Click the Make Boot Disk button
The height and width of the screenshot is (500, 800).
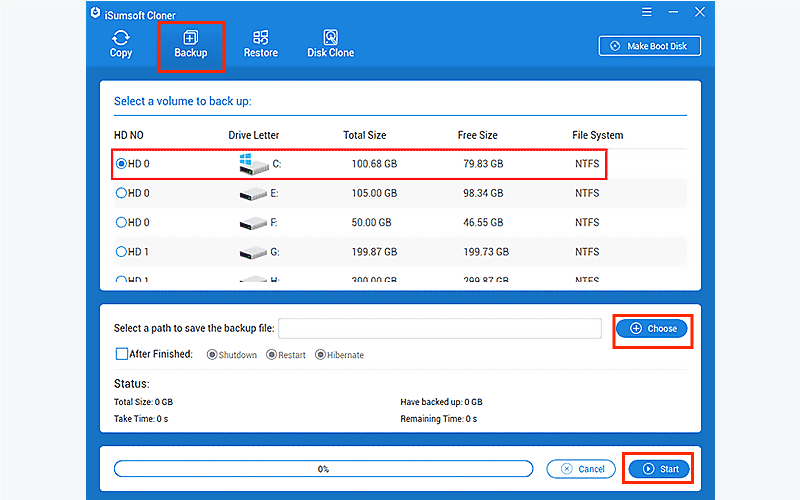coord(650,46)
